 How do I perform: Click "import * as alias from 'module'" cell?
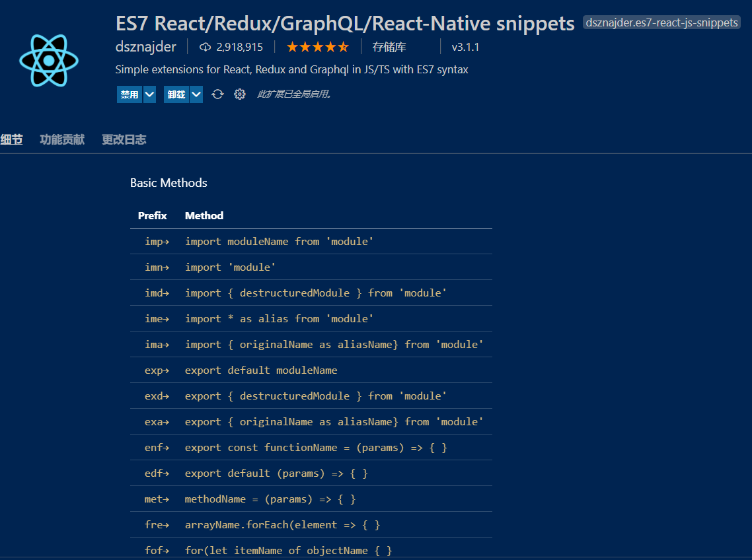pos(279,319)
